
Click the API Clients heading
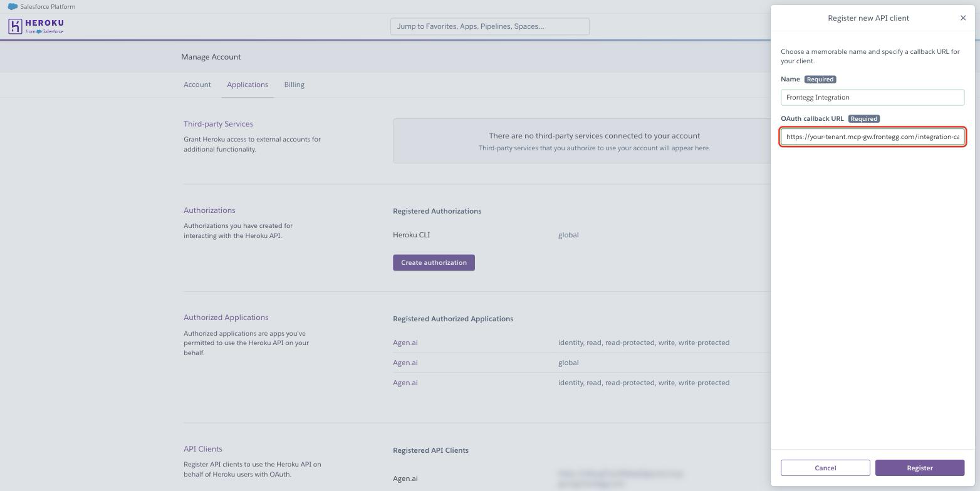pos(203,449)
